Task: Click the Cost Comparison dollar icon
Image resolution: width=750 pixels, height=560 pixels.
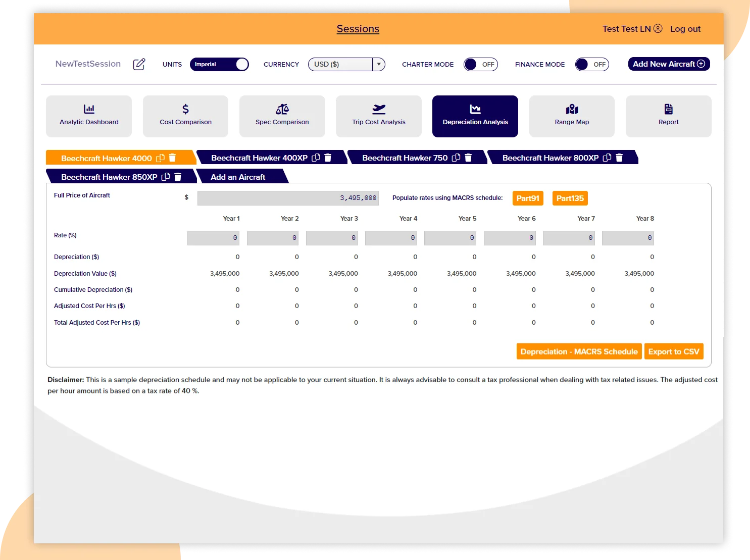Action: click(x=185, y=109)
